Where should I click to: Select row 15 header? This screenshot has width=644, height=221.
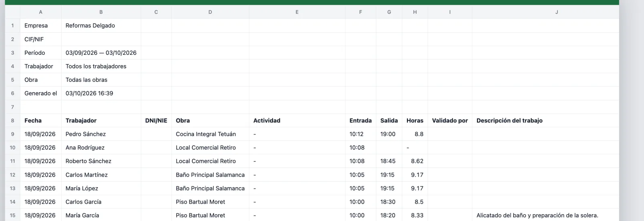12,215
